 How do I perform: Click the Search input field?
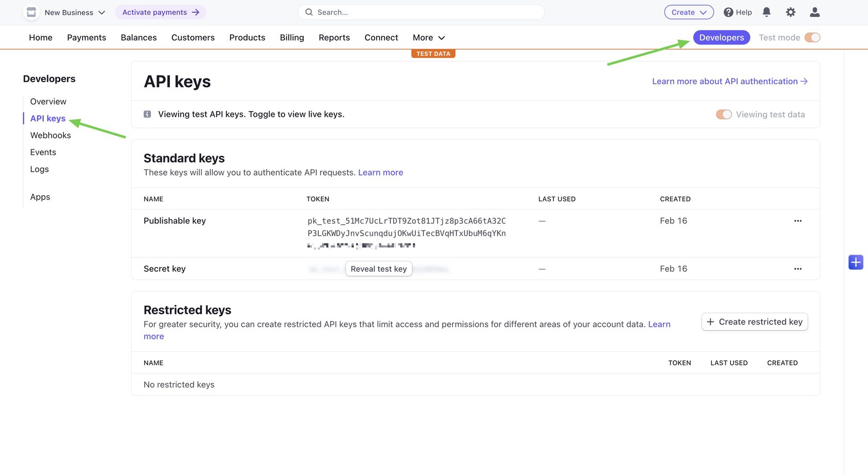point(421,12)
